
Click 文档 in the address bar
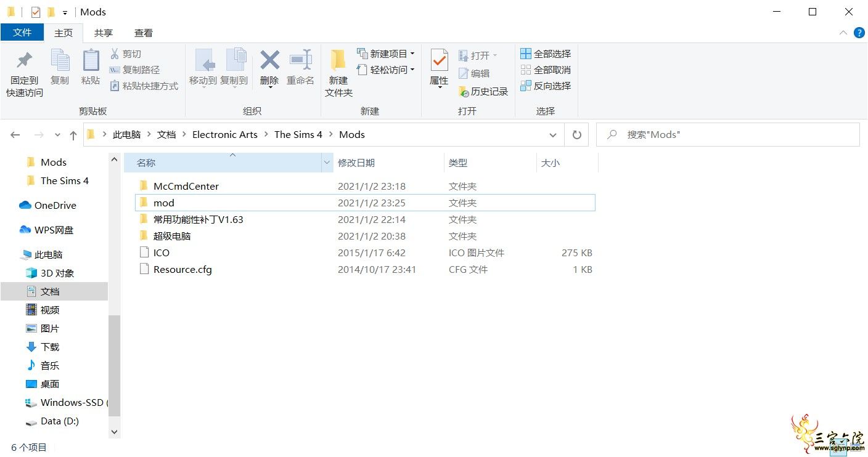(166, 134)
